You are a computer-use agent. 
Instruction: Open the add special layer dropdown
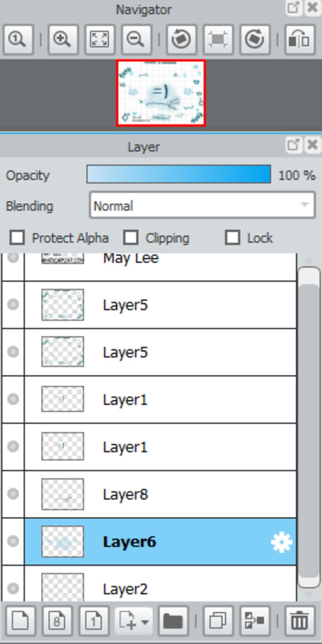coord(134,621)
